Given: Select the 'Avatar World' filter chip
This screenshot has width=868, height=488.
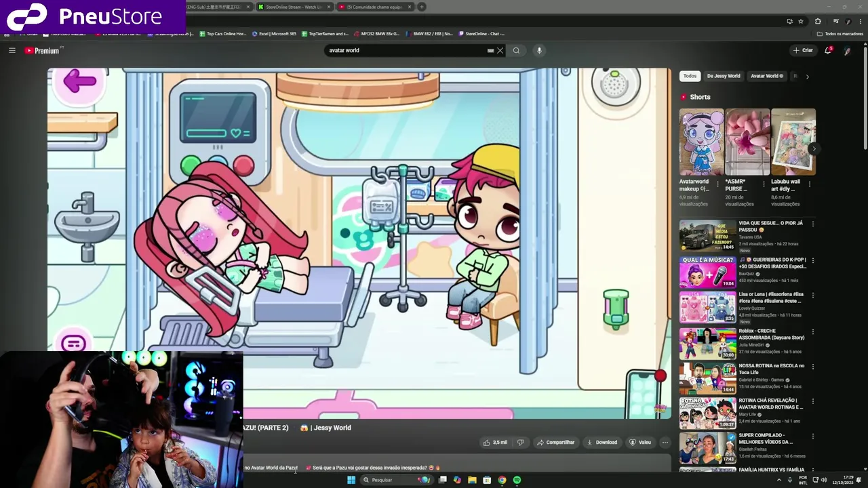Looking at the screenshot, I should tap(766, 76).
